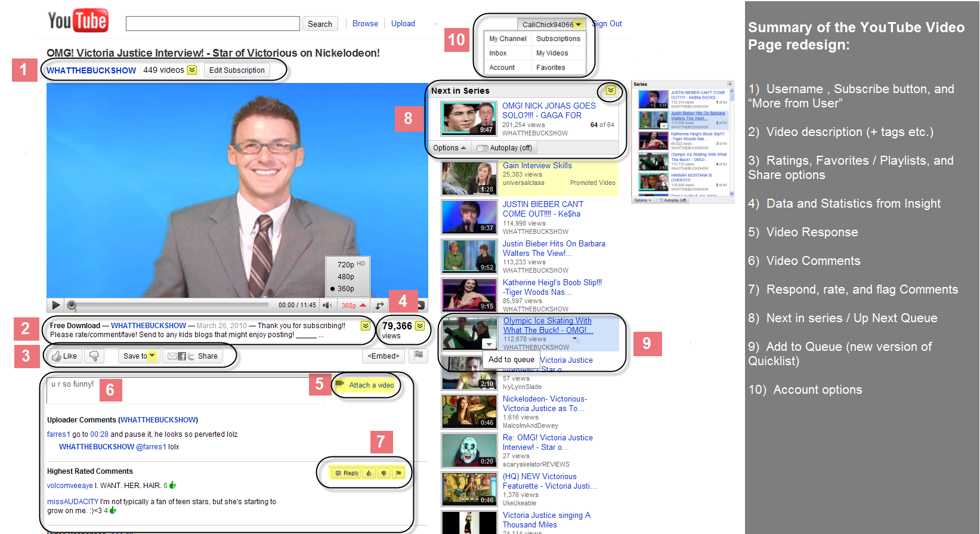This screenshot has height=534, width=980.
Task: Flag the video using the flag icon
Action: (x=420, y=356)
